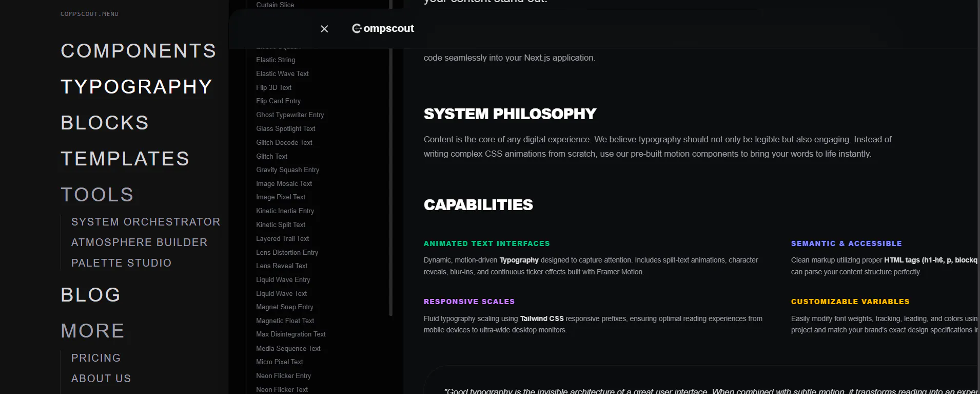Click the Compscout logo

(x=383, y=29)
